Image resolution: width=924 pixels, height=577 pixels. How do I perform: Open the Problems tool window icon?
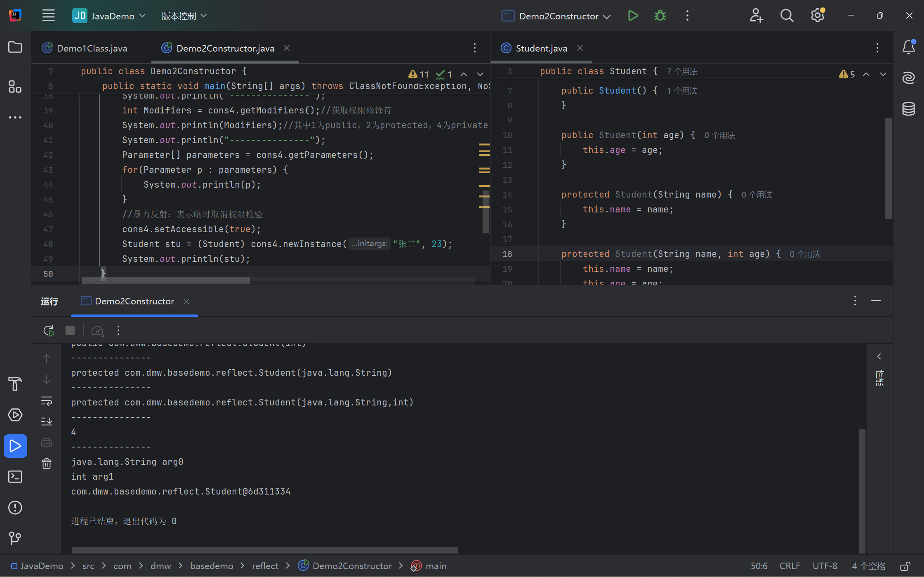click(15, 508)
